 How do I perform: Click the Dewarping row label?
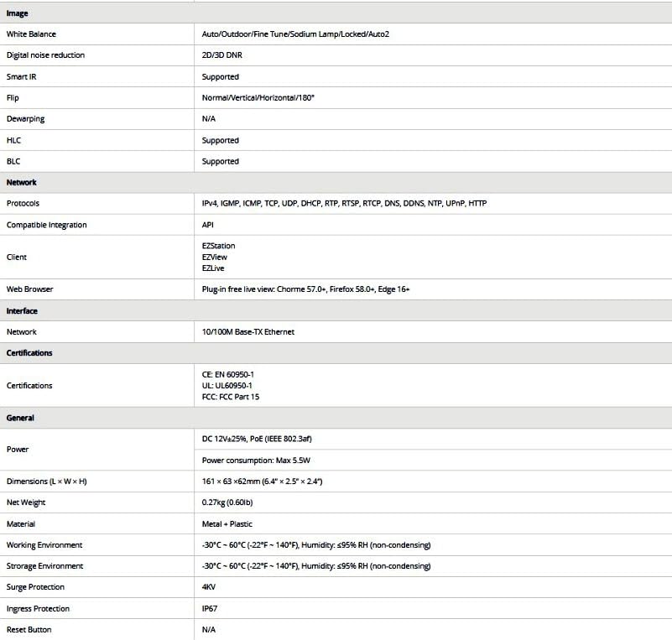point(25,119)
